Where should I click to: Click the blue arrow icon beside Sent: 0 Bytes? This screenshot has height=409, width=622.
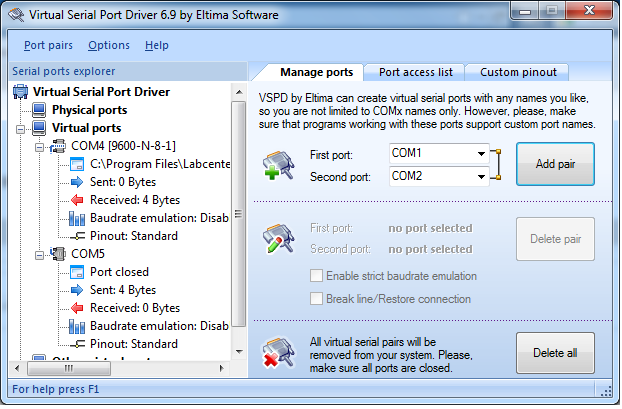click(x=77, y=182)
